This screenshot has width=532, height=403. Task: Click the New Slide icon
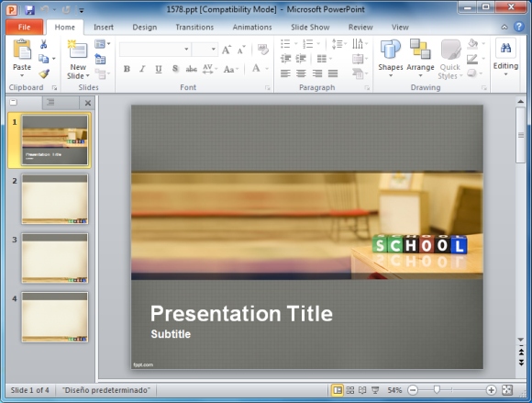[78, 50]
